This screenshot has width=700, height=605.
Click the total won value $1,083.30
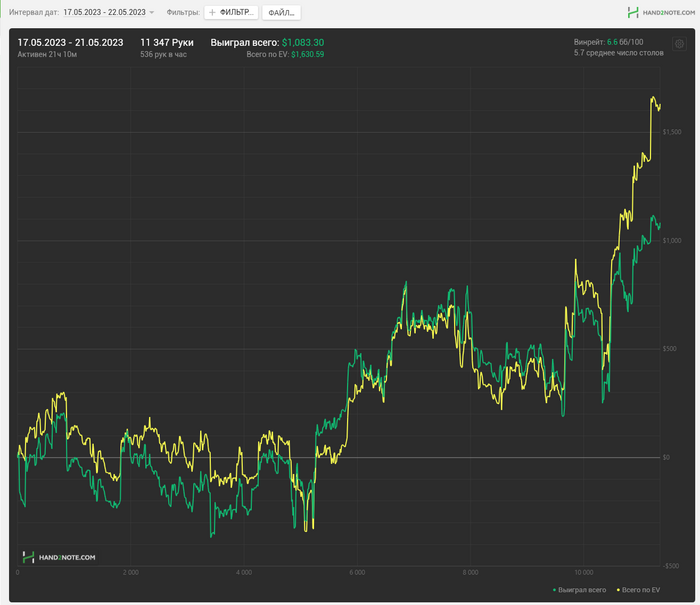click(303, 42)
